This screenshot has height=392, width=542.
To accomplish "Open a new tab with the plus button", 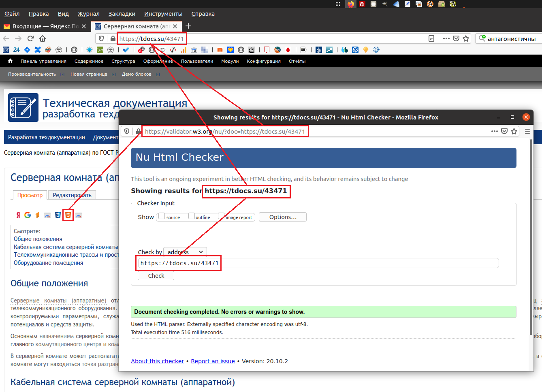I will (x=188, y=26).
